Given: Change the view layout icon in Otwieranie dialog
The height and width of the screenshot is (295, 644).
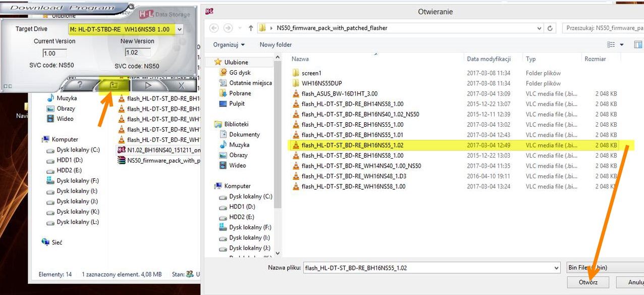Looking at the screenshot, I should [611, 44].
